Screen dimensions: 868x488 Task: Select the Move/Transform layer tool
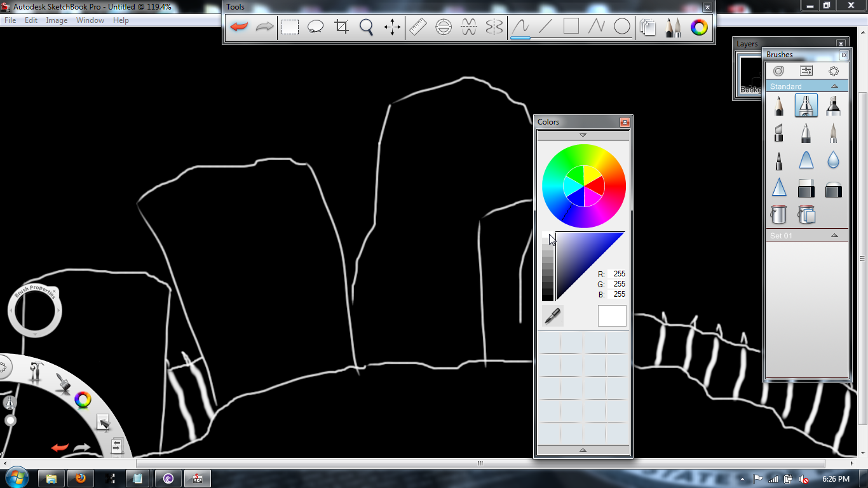tap(392, 27)
